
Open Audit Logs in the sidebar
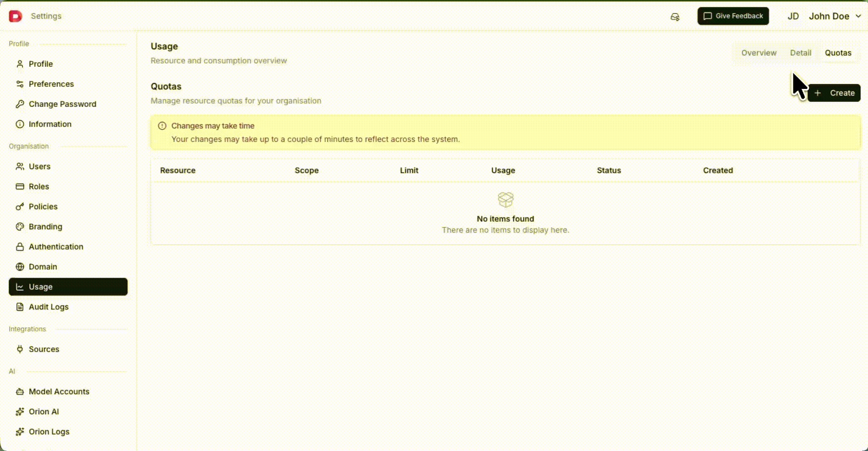(x=48, y=307)
